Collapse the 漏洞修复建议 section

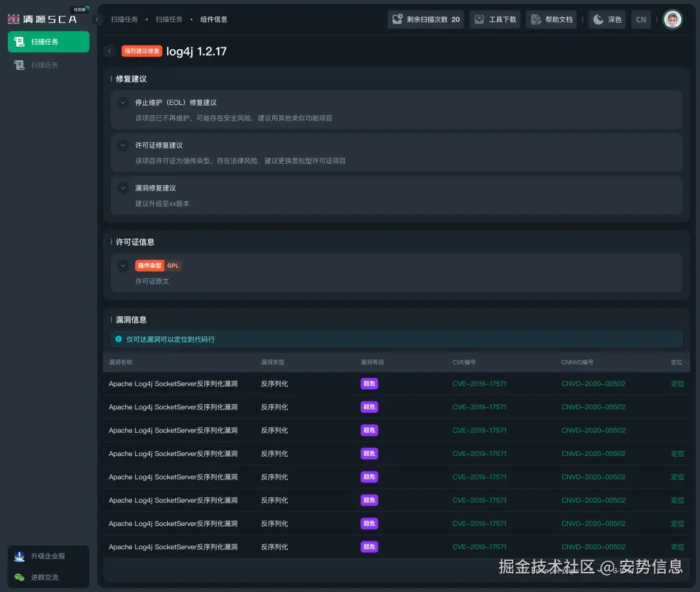(122, 188)
